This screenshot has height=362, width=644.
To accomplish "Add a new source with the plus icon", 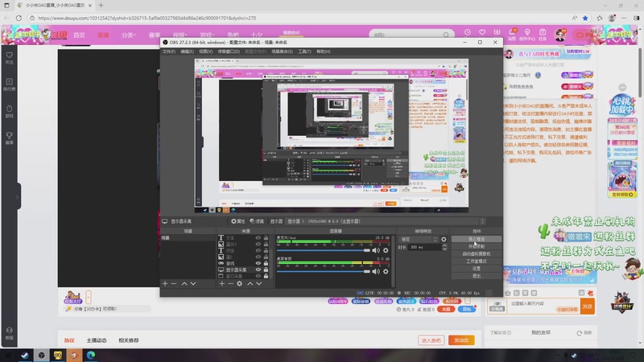I will point(222,284).
